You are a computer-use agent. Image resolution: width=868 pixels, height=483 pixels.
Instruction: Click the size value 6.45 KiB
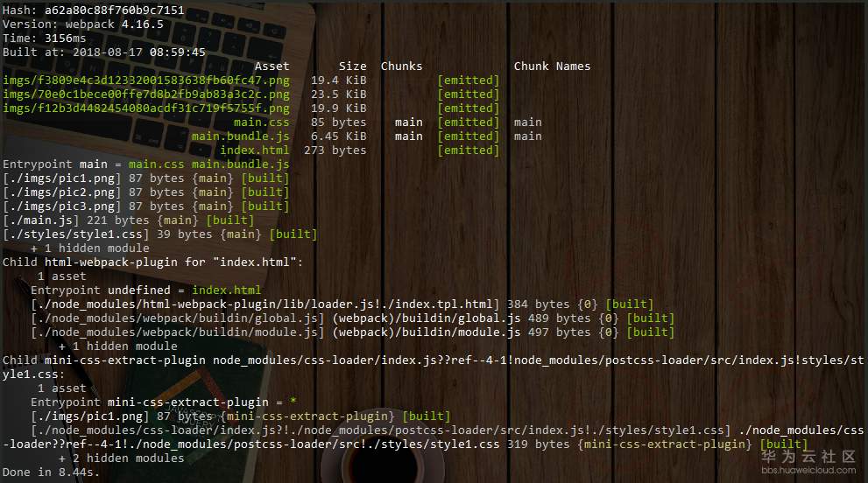[x=338, y=136]
